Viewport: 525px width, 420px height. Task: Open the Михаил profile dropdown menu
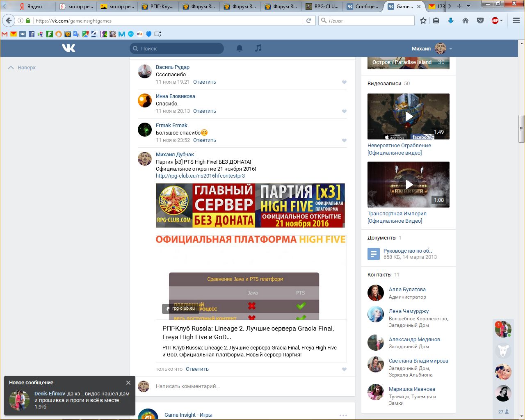(432, 48)
